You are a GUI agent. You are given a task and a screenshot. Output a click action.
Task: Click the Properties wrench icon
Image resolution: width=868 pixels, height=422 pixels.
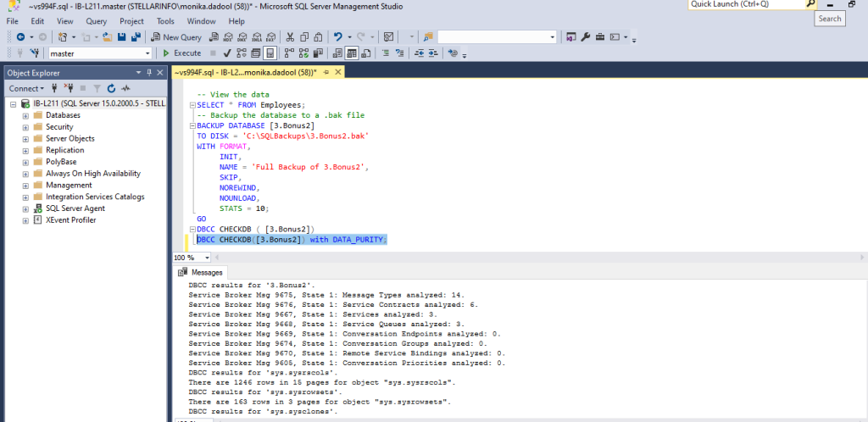(x=586, y=37)
